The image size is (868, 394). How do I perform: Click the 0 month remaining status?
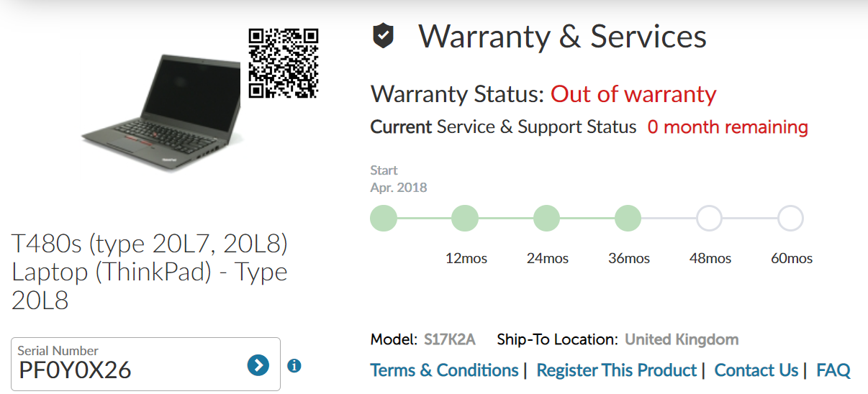[728, 127]
